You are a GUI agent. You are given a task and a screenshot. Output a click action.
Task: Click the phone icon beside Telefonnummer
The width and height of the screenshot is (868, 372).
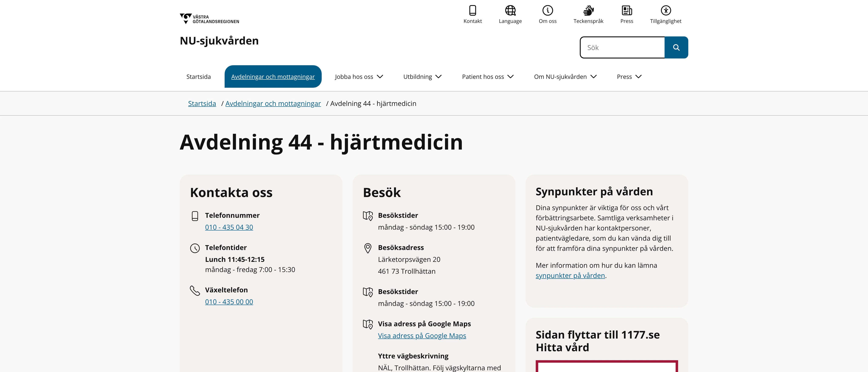[195, 216]
